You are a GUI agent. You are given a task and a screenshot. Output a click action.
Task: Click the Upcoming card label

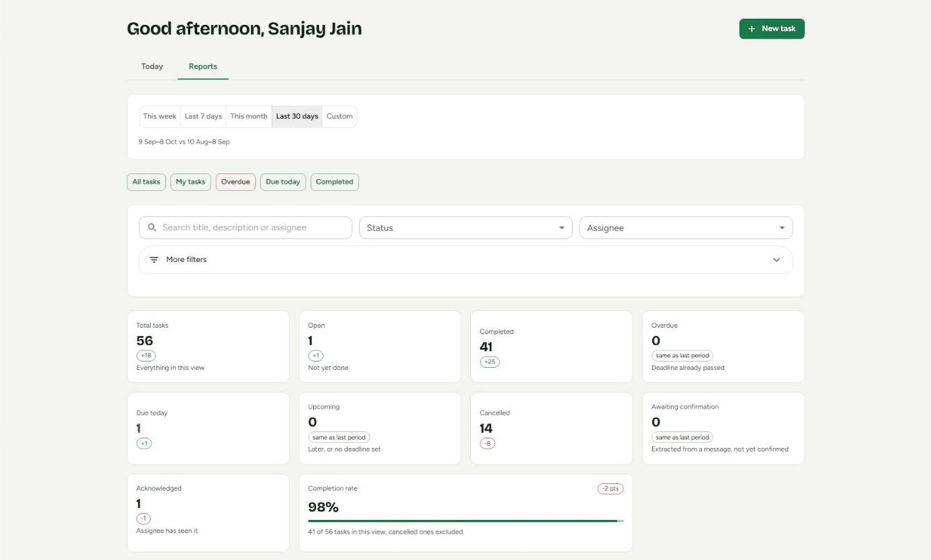(324, 407)
